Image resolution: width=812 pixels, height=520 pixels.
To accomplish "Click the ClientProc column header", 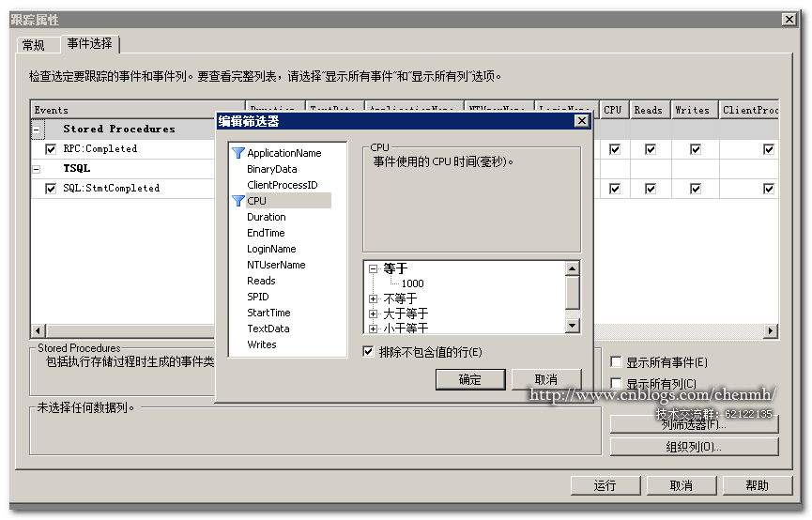I will pyautogui.click(x=749, y=110).
